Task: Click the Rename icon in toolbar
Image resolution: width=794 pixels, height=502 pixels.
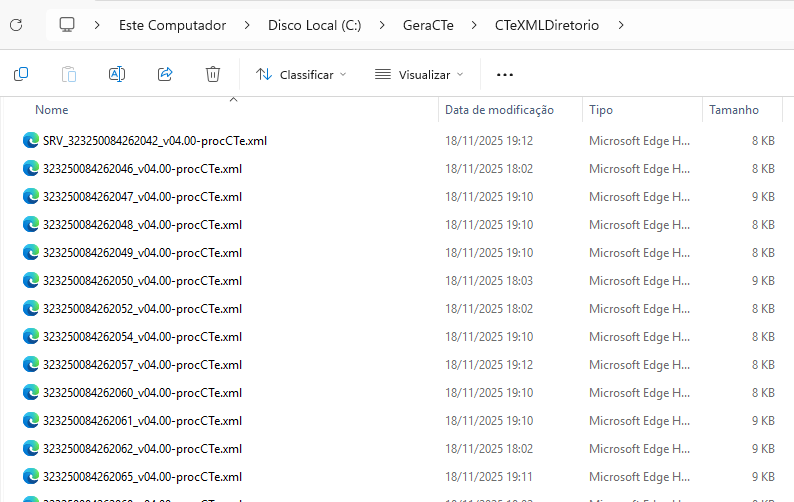Action: pyautogui.click(x=117, y=74)
